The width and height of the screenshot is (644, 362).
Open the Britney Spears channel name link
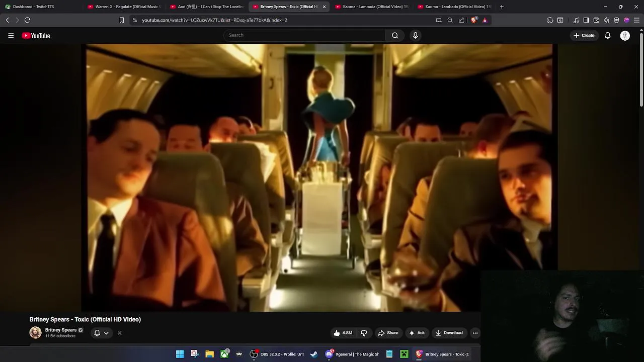pyautogui.click(x=61, y=330)
